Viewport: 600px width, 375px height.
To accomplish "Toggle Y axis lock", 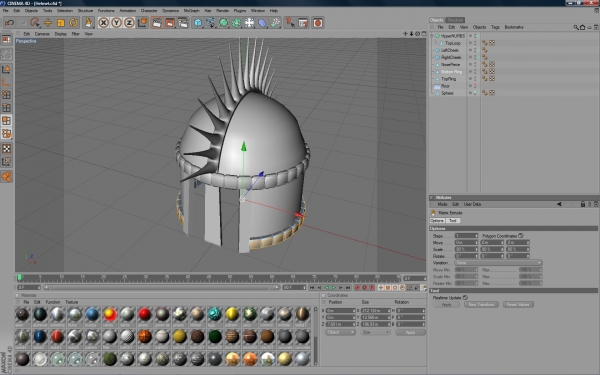I will pos(116,23).
